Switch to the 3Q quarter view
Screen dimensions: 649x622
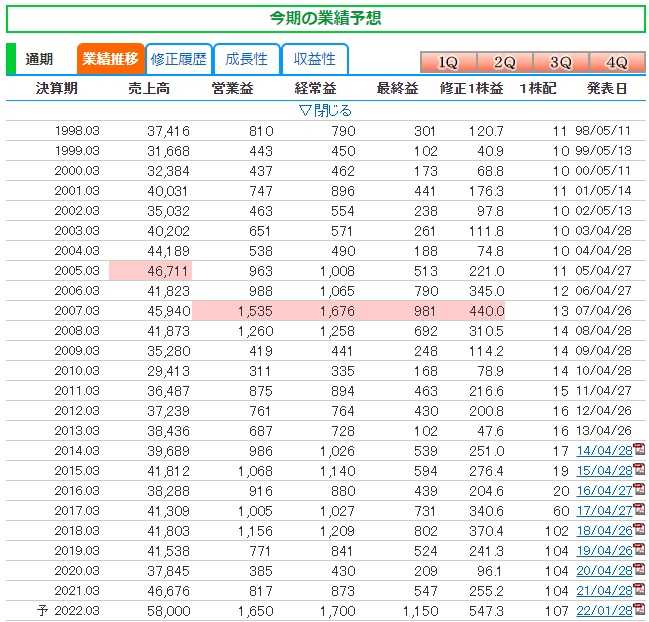click(560, 62)
